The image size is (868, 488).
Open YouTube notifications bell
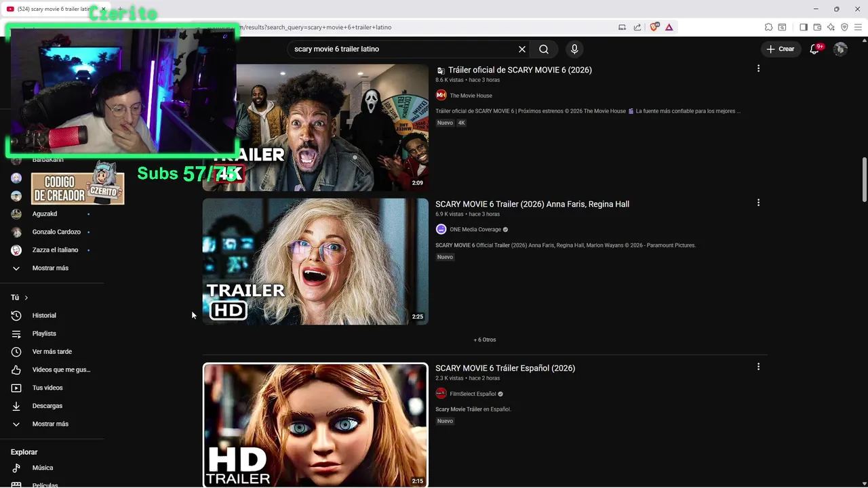(x=815, y=49)
